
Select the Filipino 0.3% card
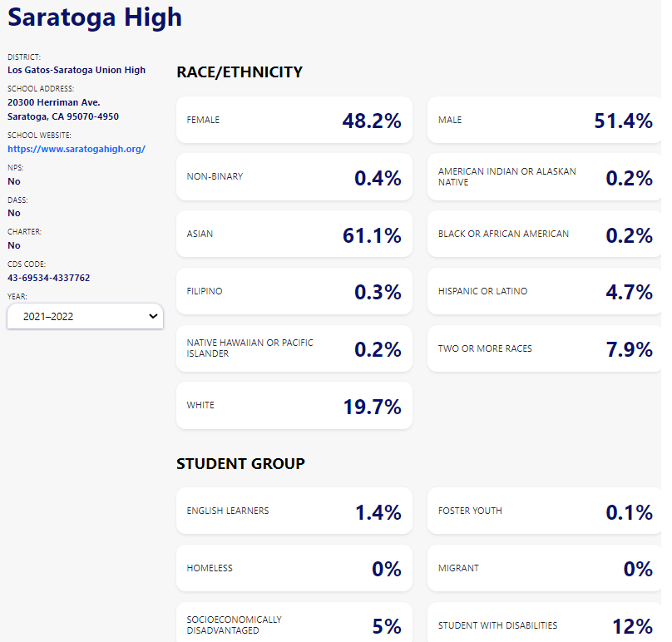point(294,292)
